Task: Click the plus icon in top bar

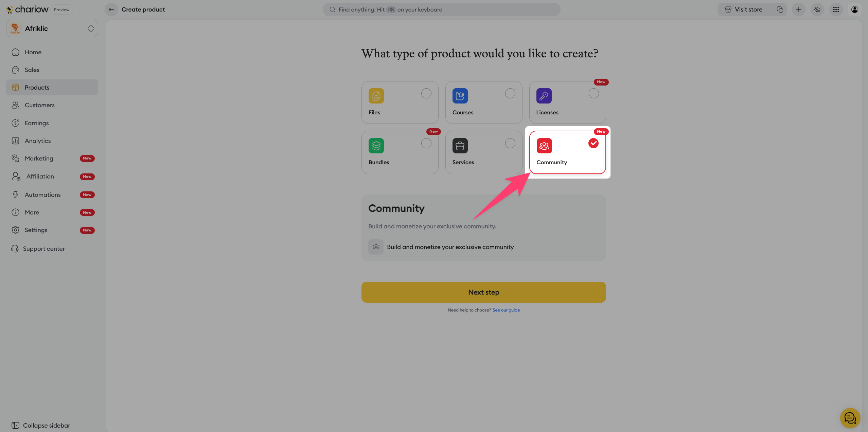Action: pyautogui.click(x=799, y=10)
